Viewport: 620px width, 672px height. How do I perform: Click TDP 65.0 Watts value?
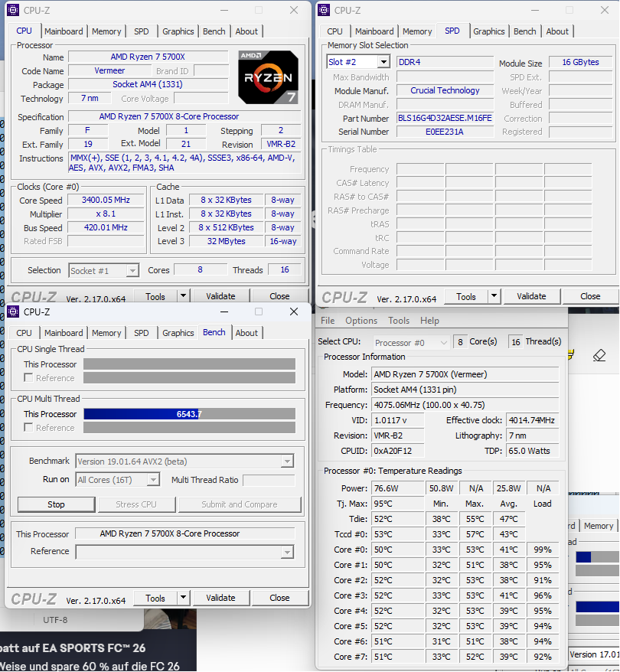(532, 451)
